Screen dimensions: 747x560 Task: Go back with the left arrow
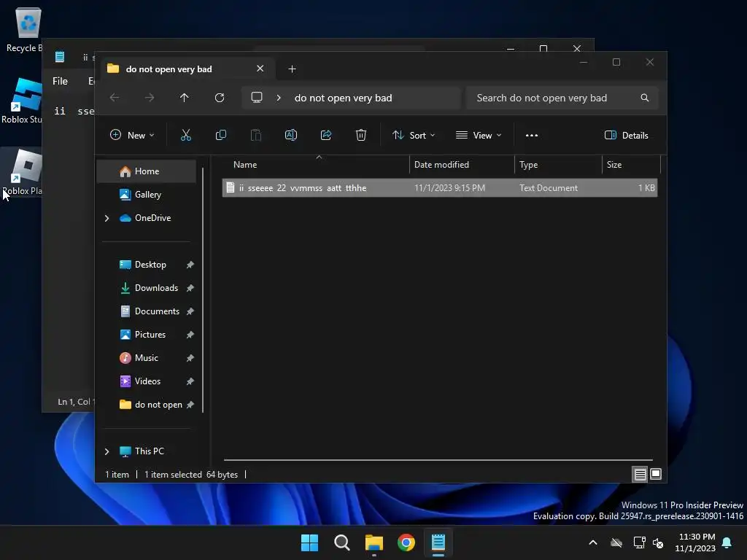tap(115, 98)
